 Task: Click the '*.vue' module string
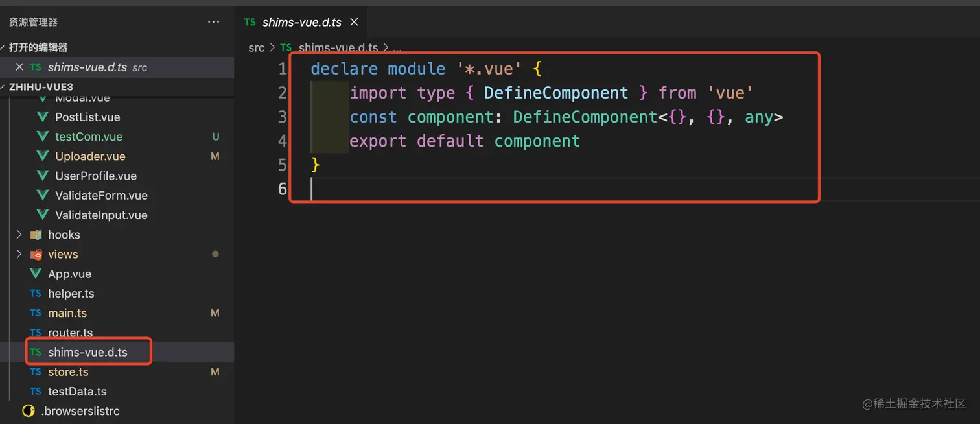[x=489, y=69]
